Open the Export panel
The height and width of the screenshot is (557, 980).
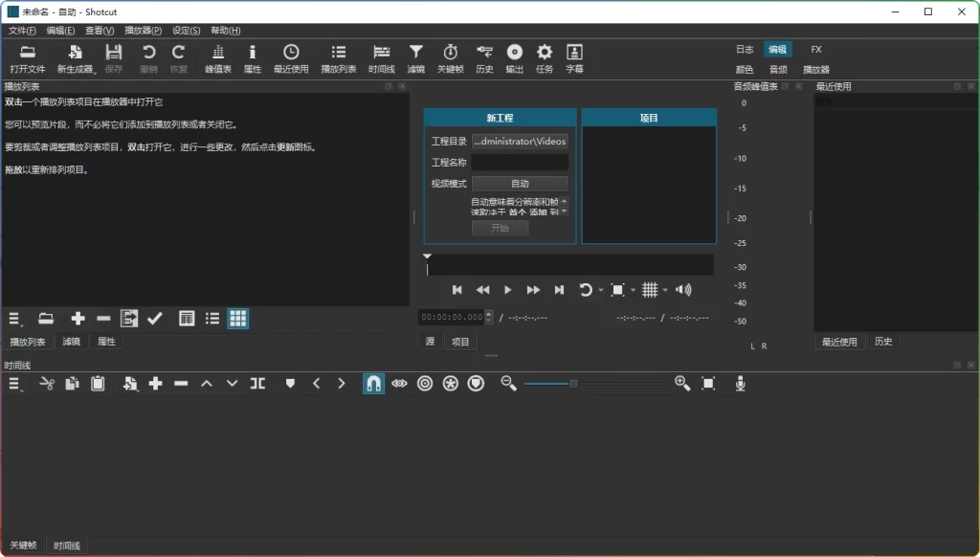(514, 57)
